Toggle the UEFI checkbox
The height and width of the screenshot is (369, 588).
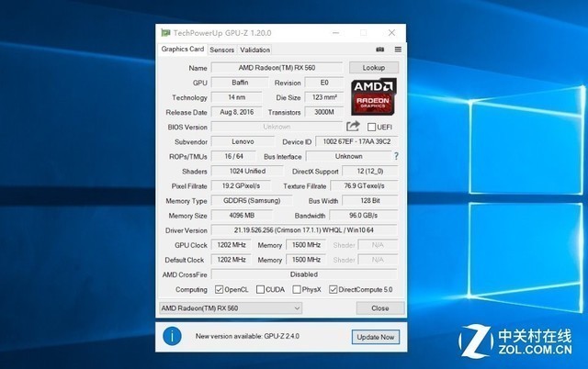point(372,127)
